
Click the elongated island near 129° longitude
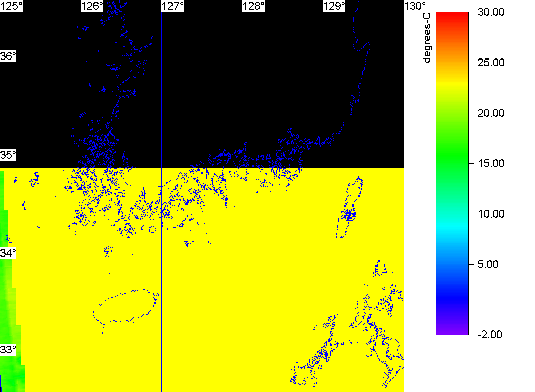pyautogui.click(x=350, y=207)
